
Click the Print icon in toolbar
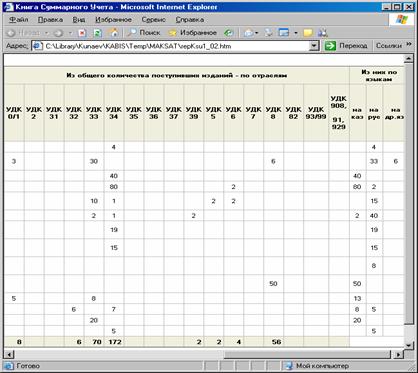pos(269,33)
